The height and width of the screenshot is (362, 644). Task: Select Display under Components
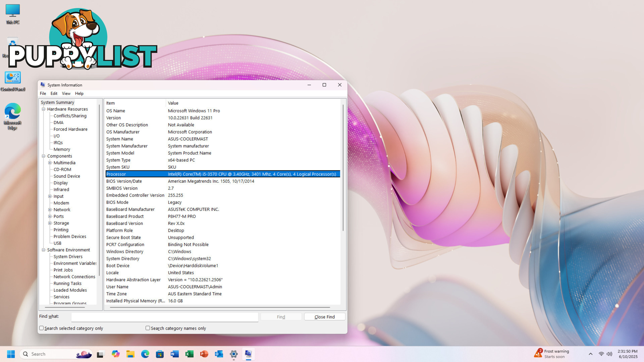pos(61,183)
